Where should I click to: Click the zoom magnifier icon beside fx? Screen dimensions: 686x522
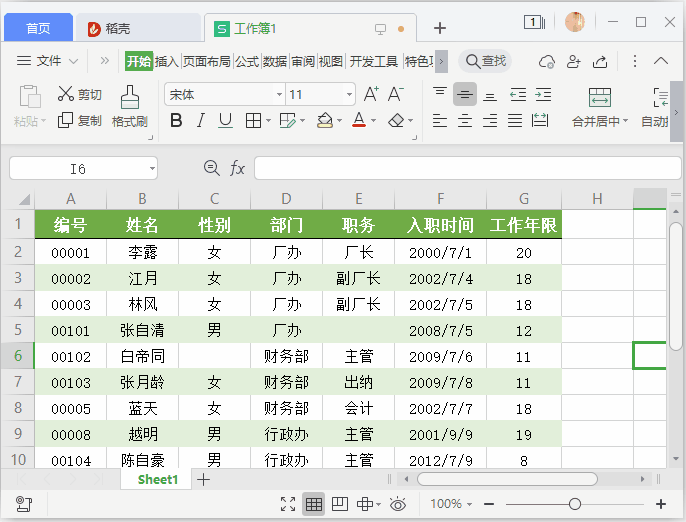[212, 168]
